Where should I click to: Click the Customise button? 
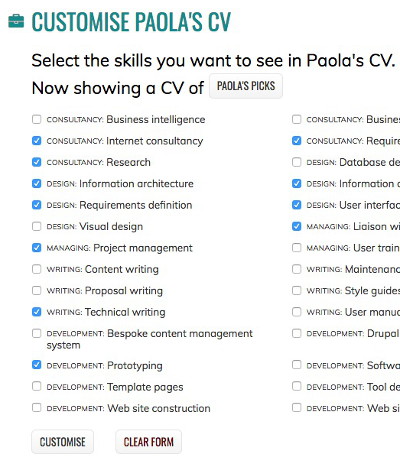point(63,442)
